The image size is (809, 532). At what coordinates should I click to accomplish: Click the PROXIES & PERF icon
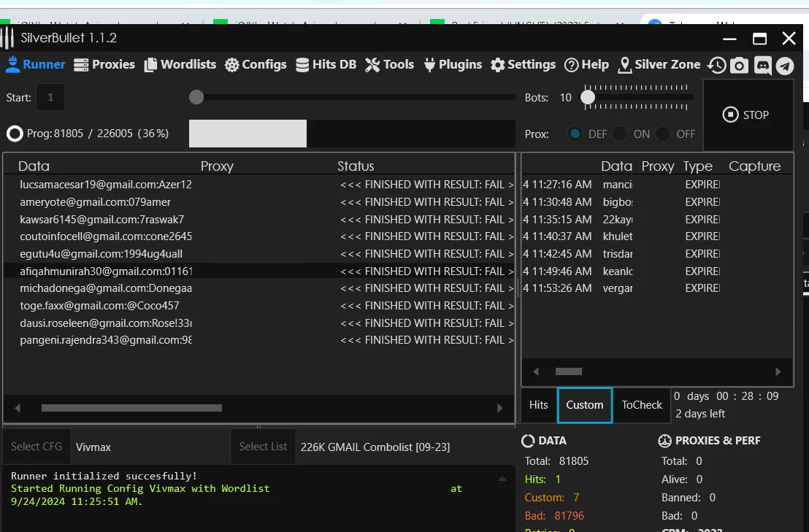click(664, 441)
